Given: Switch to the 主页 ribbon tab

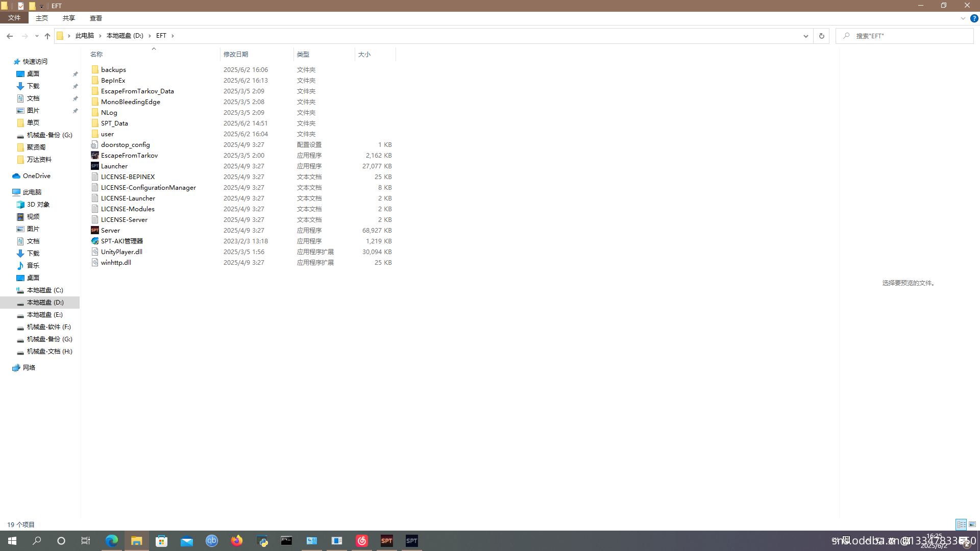Looking at the screenshot, I should click(42, 18).
